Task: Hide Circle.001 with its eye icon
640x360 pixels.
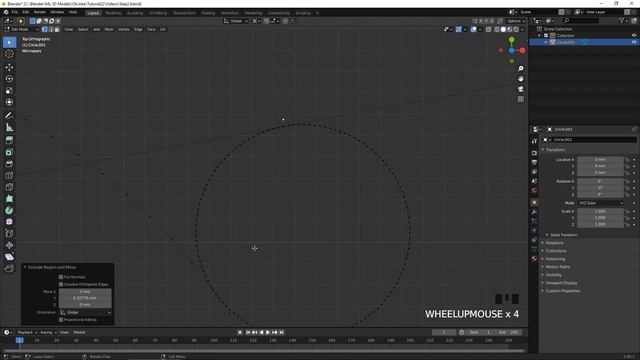Action: point(634,42)
